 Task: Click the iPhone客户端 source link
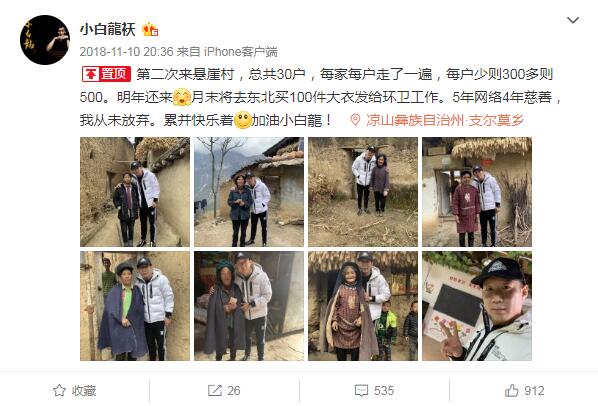click(x=241, y=51)
